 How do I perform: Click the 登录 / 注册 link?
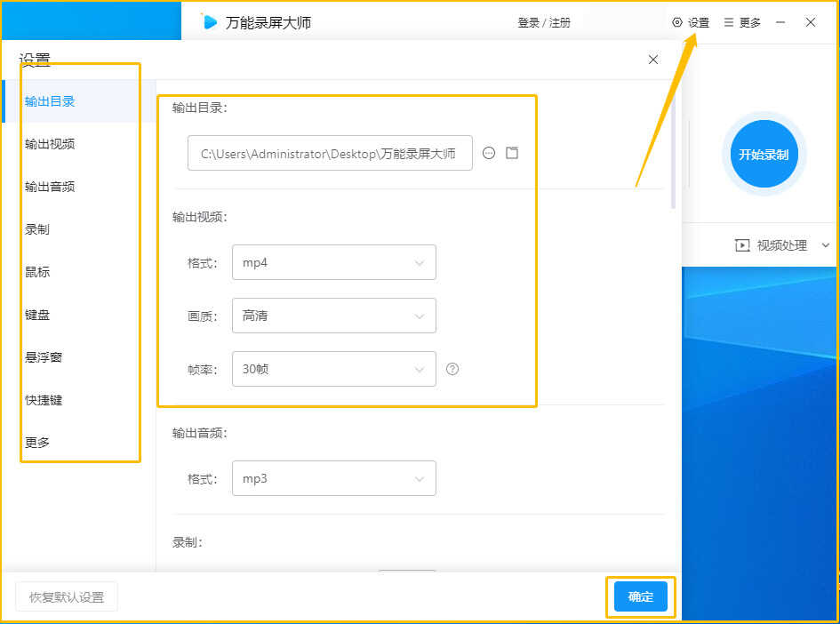544,22
